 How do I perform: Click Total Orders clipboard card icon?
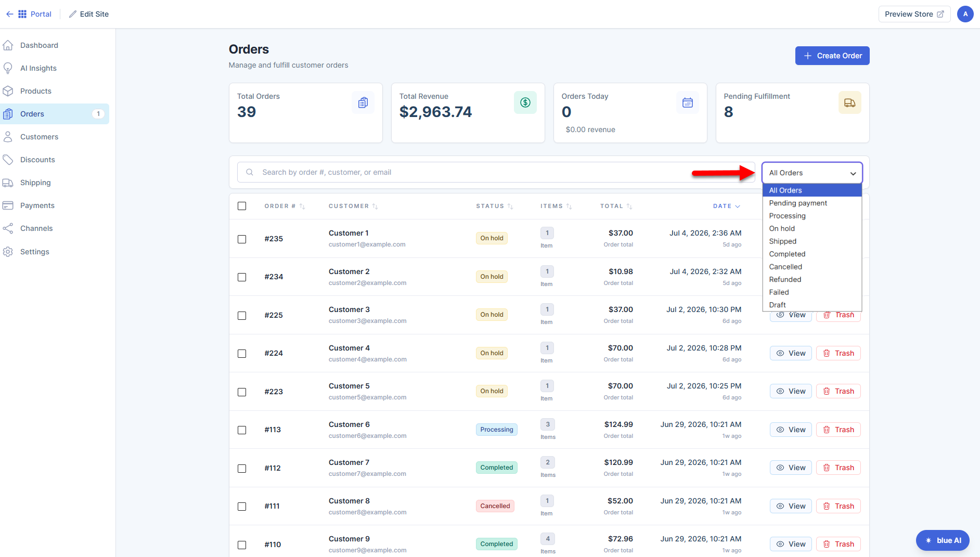coord(363,102)
